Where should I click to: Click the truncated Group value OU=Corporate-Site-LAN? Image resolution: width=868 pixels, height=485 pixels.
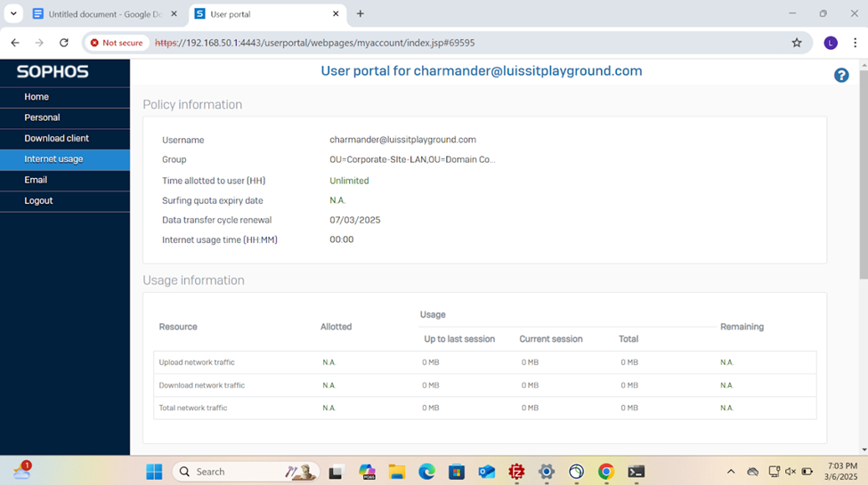[x=412, y=159]
